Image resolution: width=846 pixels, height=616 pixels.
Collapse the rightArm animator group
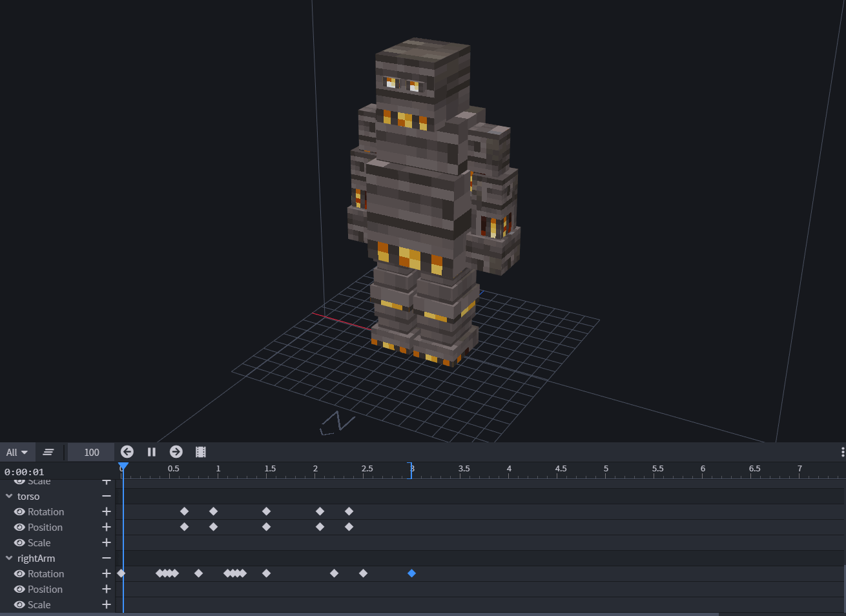click(9, 559)
